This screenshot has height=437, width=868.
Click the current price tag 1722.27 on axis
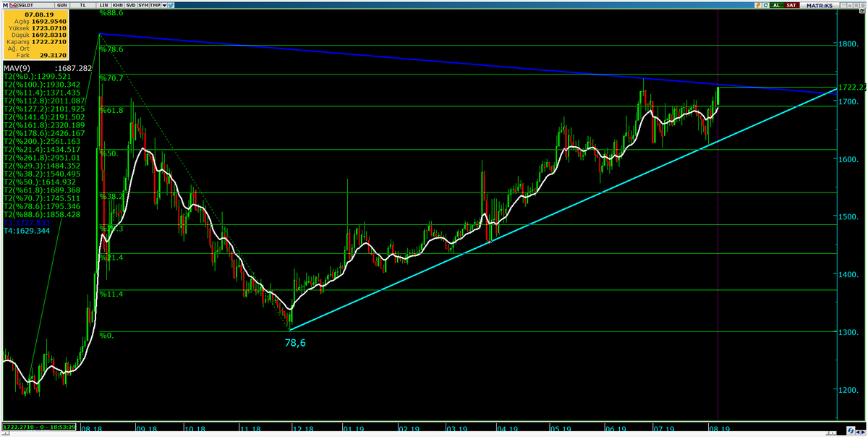[853, 88]
